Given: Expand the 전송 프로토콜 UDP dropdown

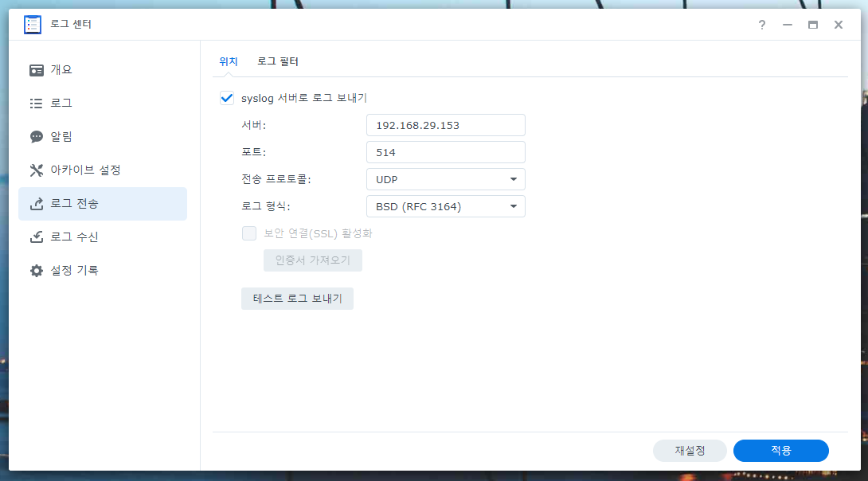Looking at the screenshot, I should coord(446,179).
